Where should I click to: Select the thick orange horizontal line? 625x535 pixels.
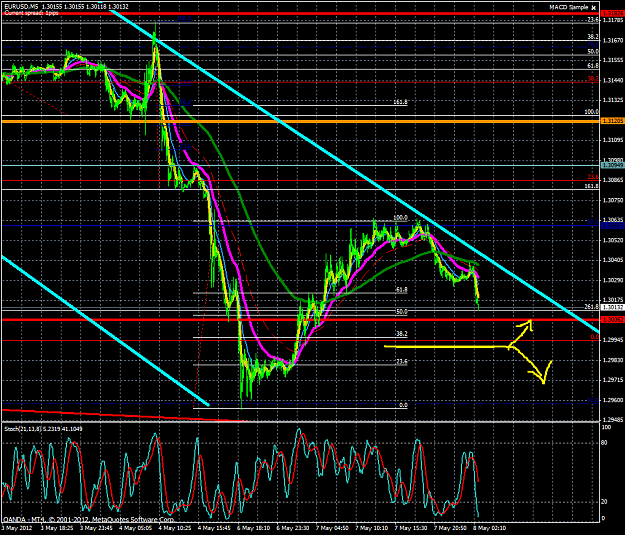(x=300, y=121)
